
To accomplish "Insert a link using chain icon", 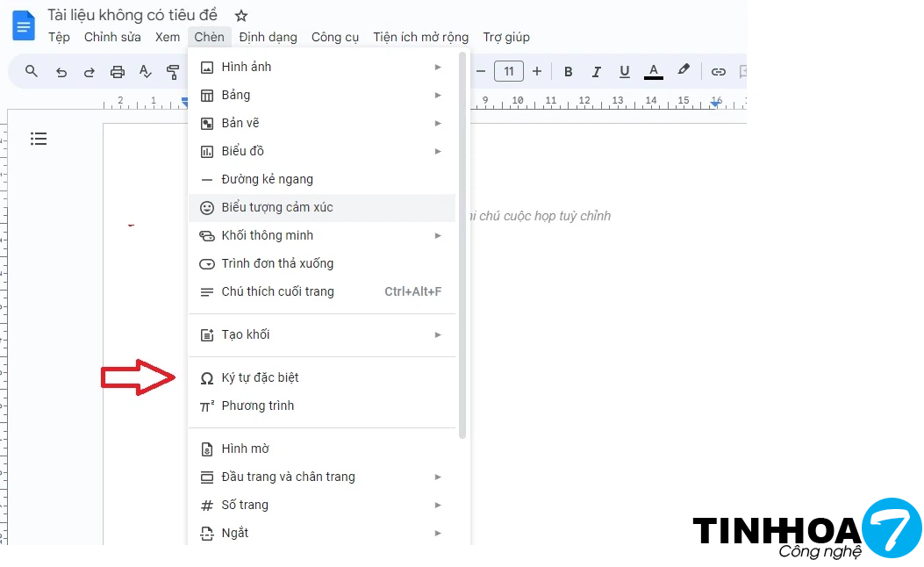I will (x=719, y=72).
